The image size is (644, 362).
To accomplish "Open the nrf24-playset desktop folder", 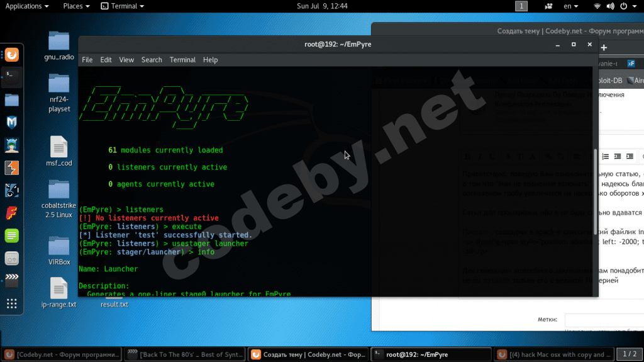I will [58, 93].
